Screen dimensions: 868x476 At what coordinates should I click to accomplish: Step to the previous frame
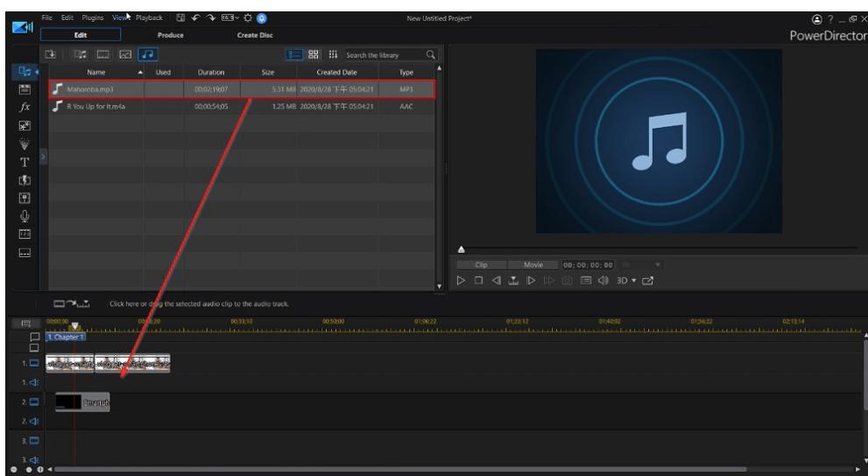[x=497, y=280]
